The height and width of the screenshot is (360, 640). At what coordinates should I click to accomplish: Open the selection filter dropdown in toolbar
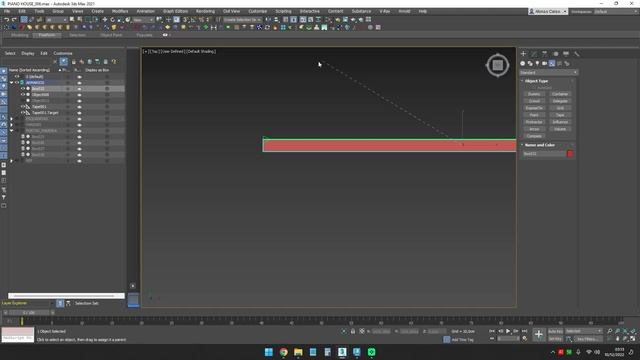point(56,20)
